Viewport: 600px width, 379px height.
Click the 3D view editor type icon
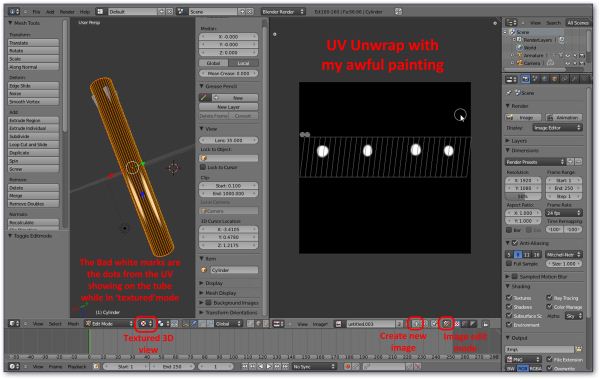click(x=14, y=324)
